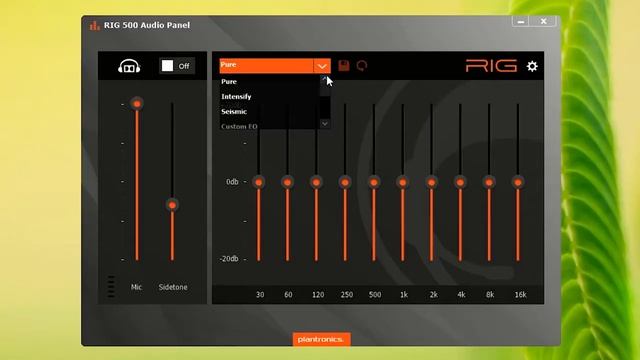Click the Mic volume slider handle

tap(137, 104)
